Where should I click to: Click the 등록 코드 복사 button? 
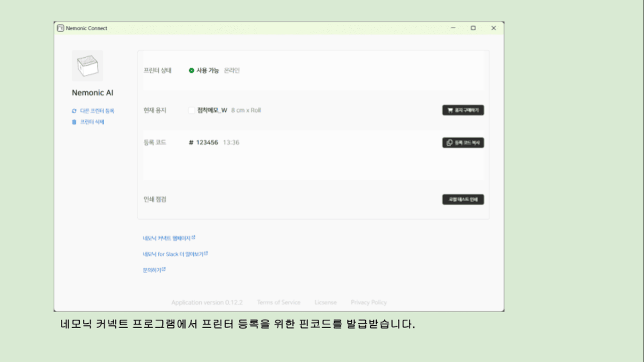point(463,143)
